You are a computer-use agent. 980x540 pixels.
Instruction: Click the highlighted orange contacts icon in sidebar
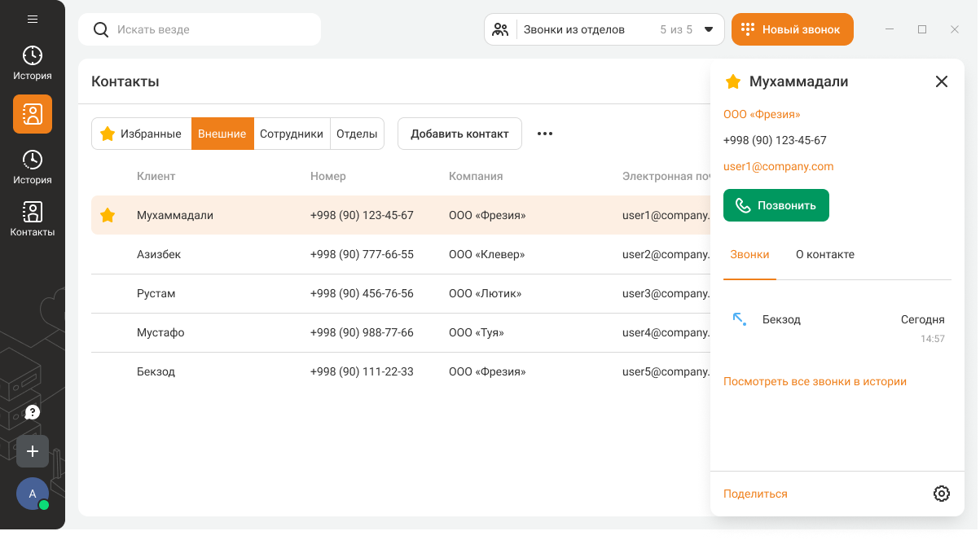click(33, 114)
